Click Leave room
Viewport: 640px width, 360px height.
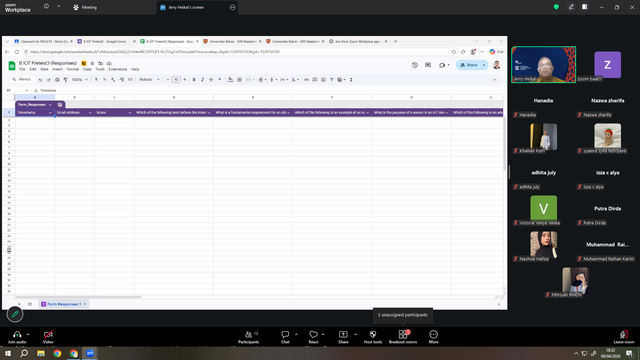[x=624, y=337]
